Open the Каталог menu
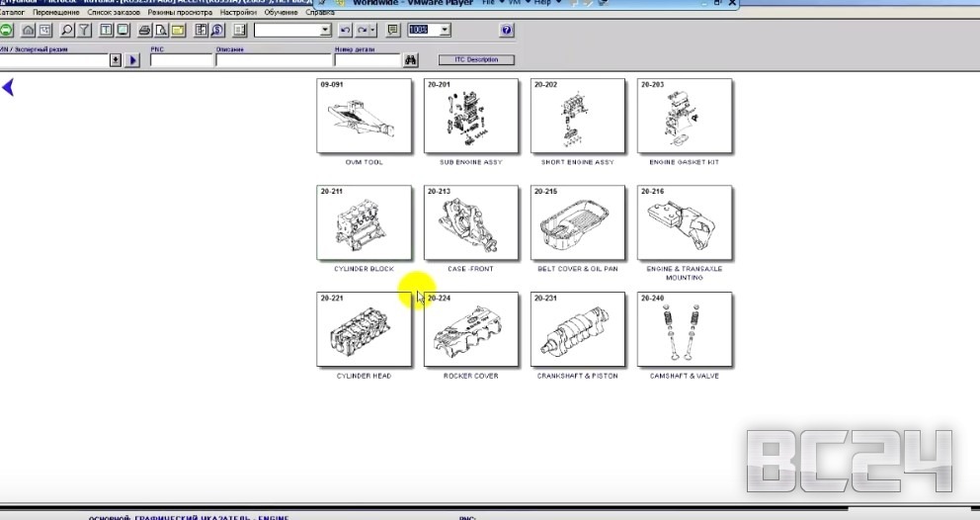 click(12, 13)
